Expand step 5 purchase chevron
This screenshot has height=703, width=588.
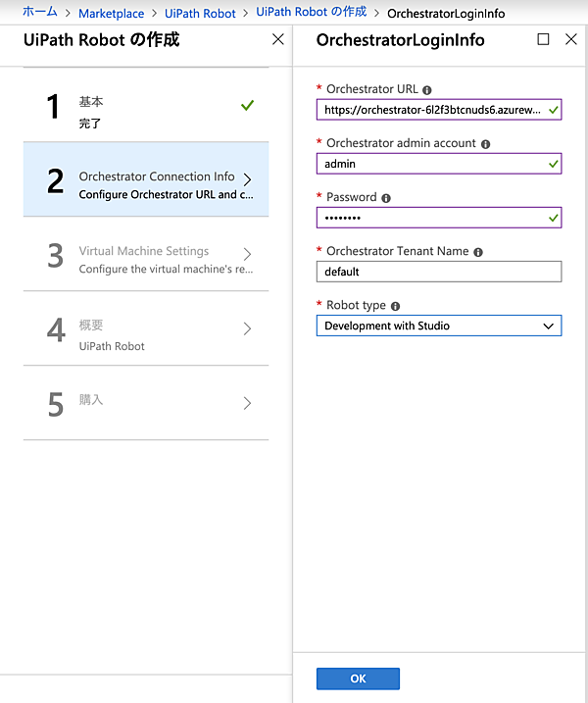point(247,403)
